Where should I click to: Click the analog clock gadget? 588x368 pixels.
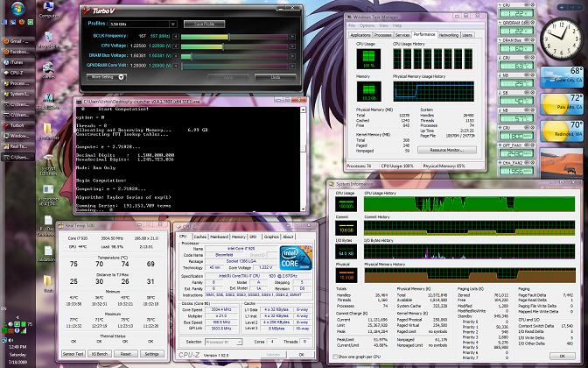coord(560,33)
